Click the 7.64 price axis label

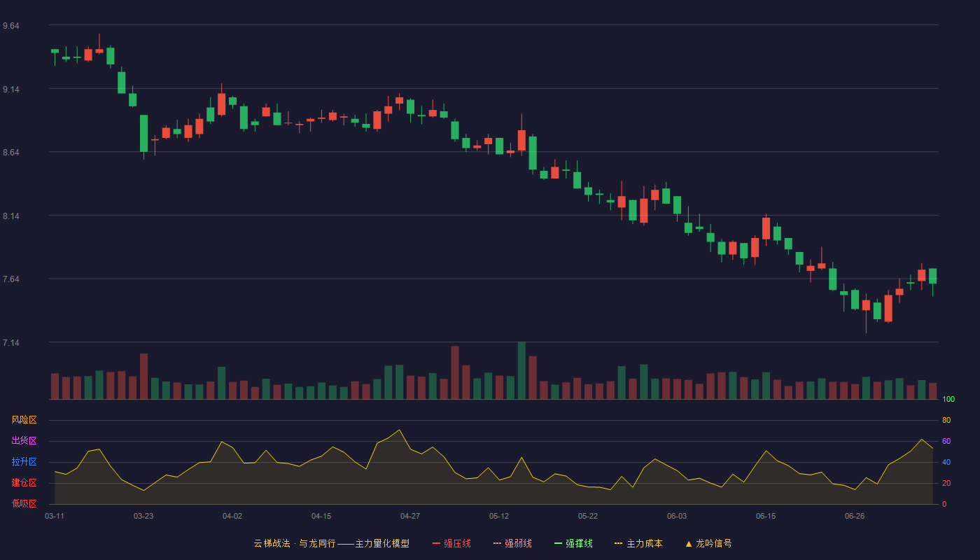[11, 279]
